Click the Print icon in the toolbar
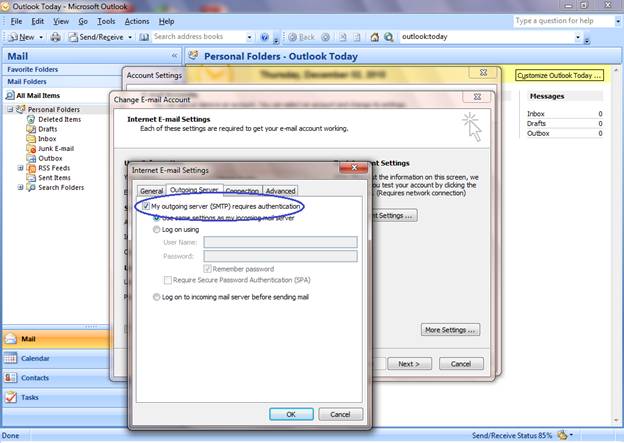The width and height of the screenshot is (624, 443). pos(56,37)
